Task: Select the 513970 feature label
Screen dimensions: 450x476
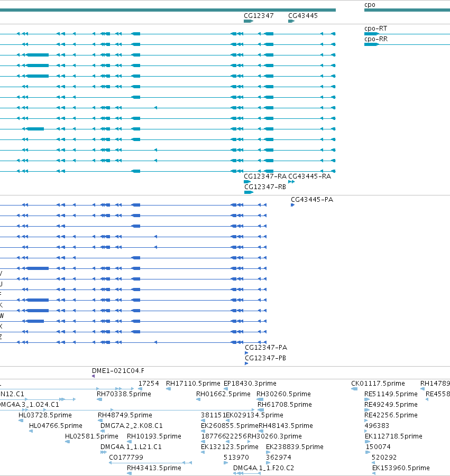Action: click(236, 458)
